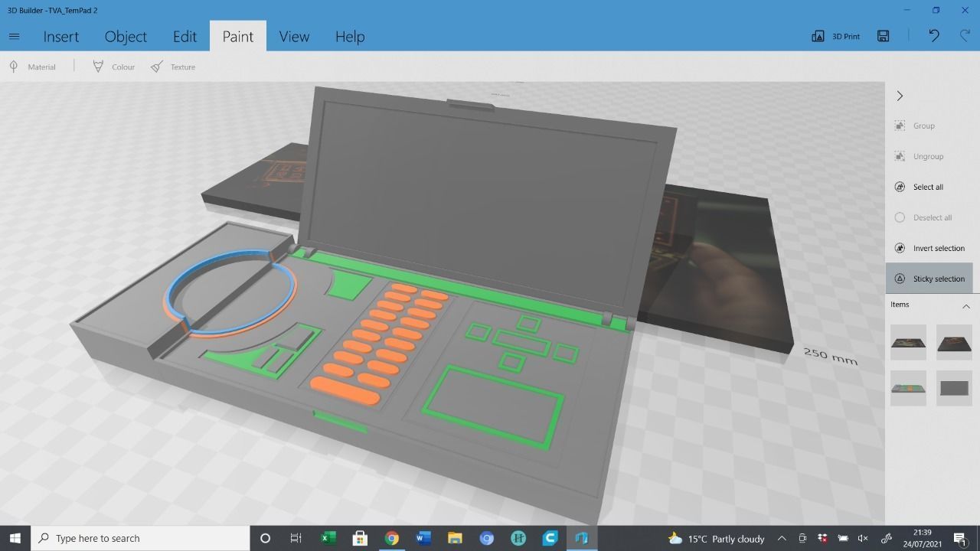980x551 pixels.
Task: Pick the Texture brush tool
Action: 173,67
